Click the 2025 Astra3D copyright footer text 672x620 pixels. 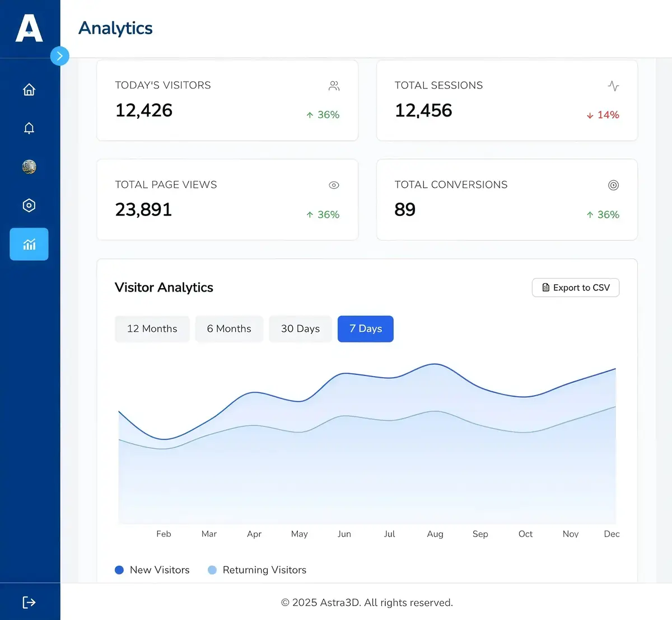tap(367, 603)
